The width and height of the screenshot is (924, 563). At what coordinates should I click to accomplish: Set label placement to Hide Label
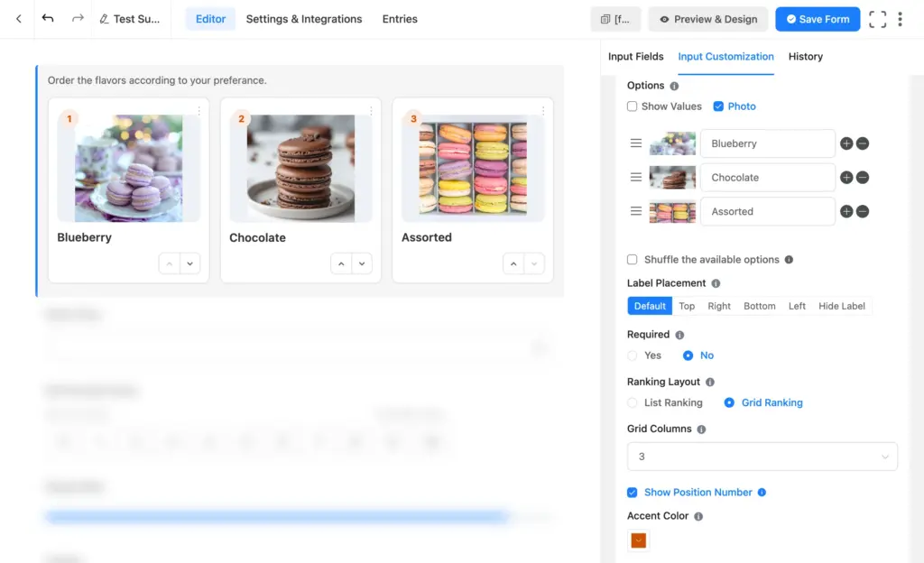pyautogui.click(x=842, y=306)
